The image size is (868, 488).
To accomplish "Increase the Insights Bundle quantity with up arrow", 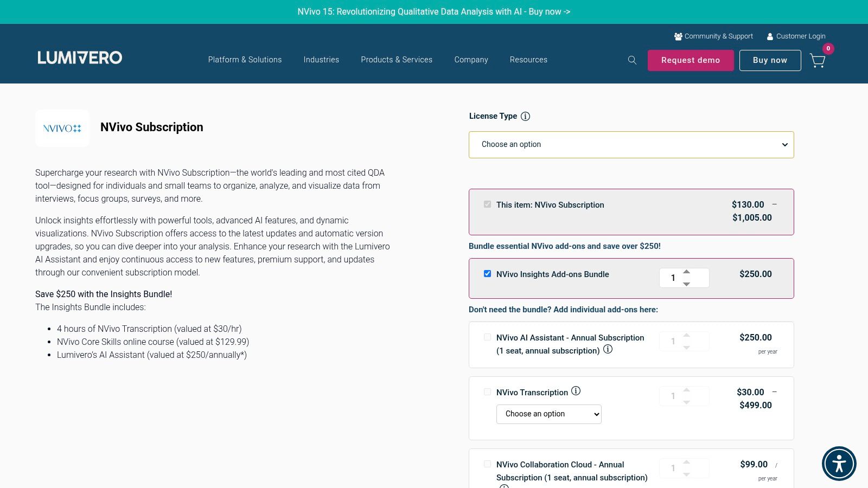I will (x=687, y=272).
